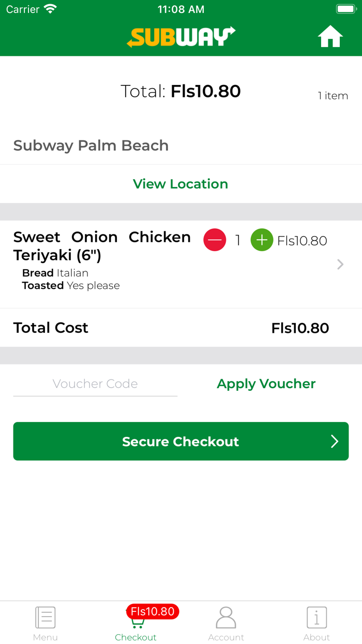Tap the home icon in the header
This screenshot has width=362, height=644.
tap(330, 36)
